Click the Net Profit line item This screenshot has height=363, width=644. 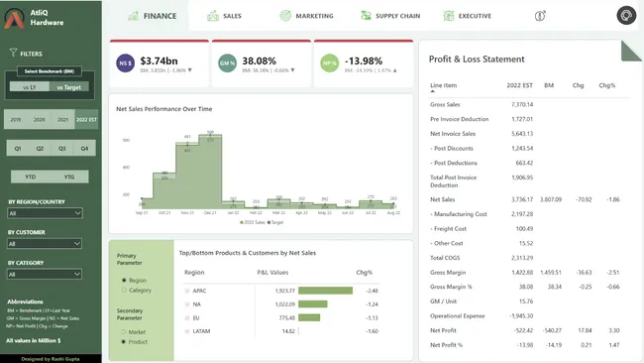443,330
